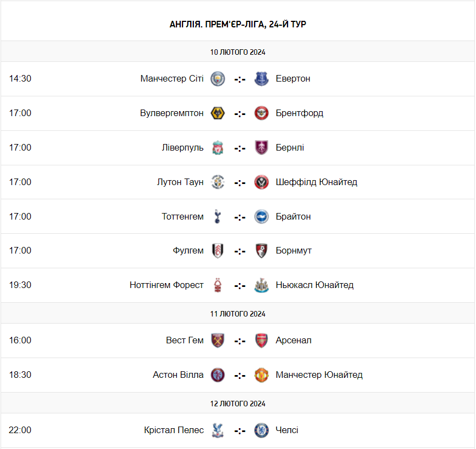Click the Newcastle United crest
The height and width of the screenshot is (449, 476).
262,285
